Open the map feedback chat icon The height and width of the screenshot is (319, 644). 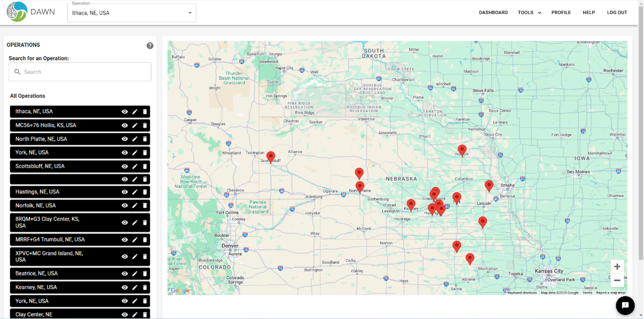click(625, 305)
